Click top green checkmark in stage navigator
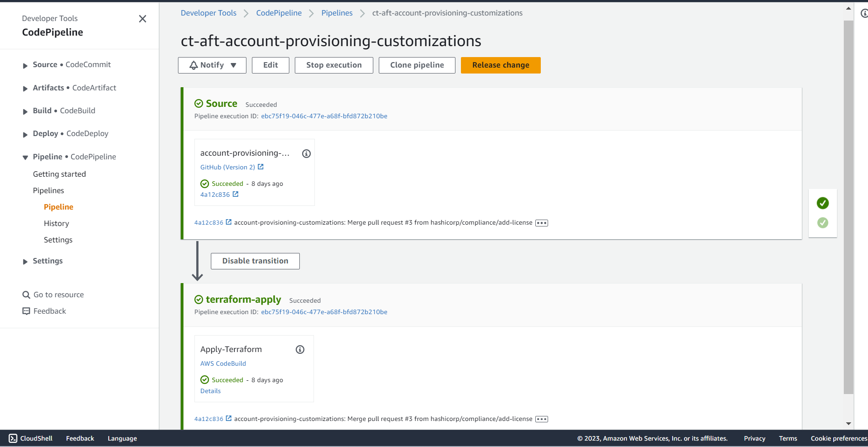 point(822,203)
